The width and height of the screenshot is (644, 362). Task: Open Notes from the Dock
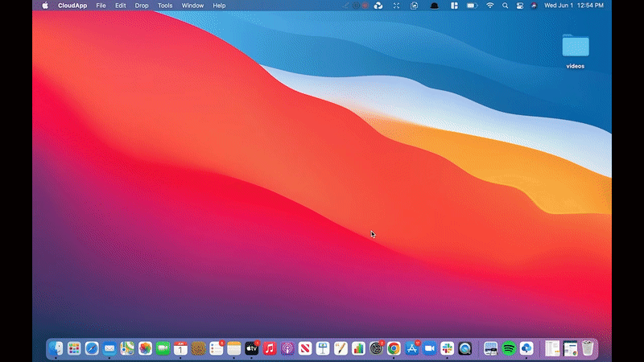click(233, 348)
